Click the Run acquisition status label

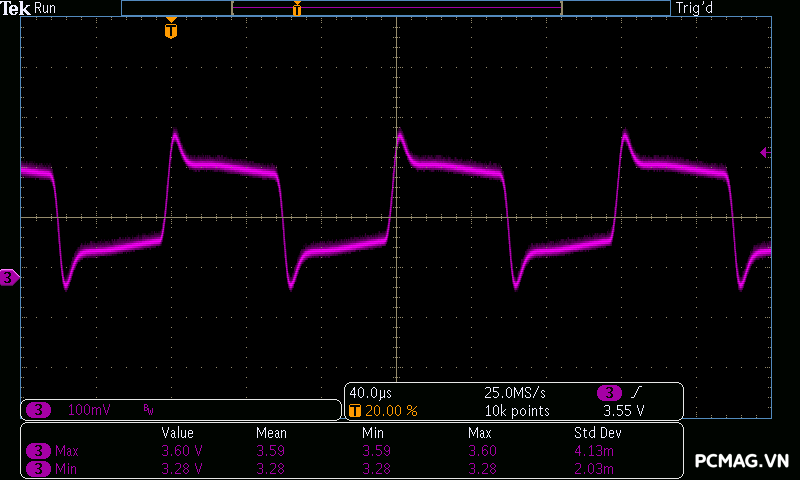click(x=46, y=8)
